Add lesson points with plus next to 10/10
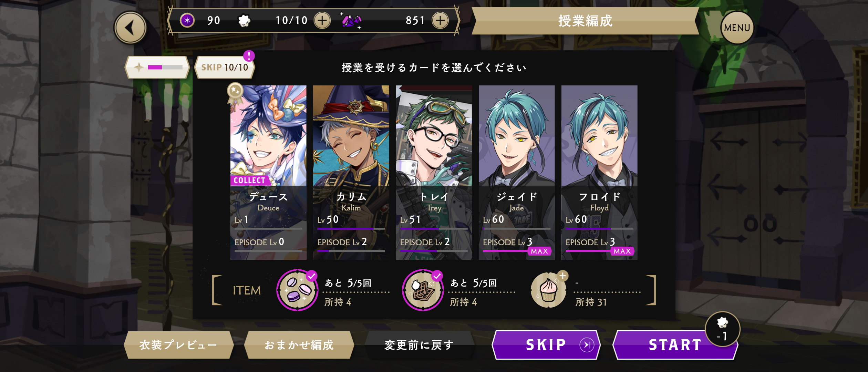 click(322, 20)
